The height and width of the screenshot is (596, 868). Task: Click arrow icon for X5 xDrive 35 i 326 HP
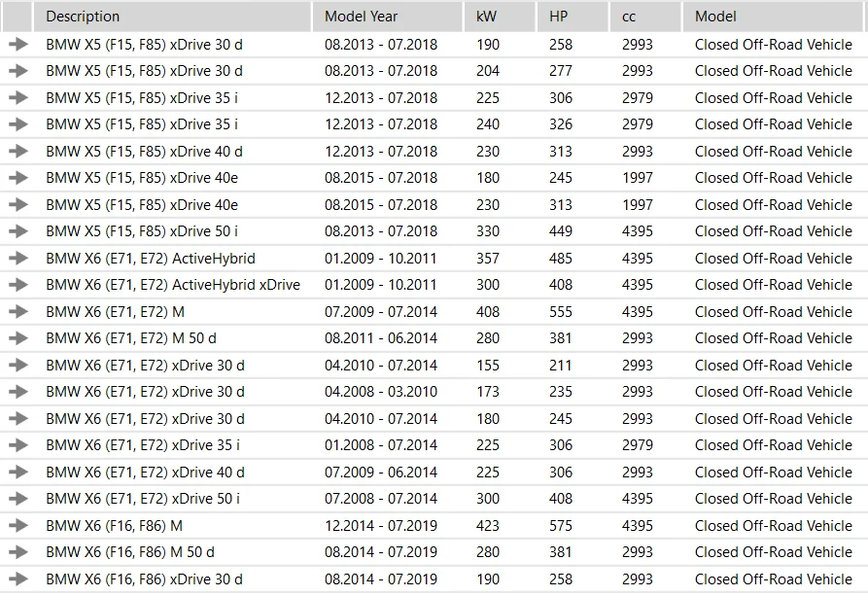(x=17, y=124)
